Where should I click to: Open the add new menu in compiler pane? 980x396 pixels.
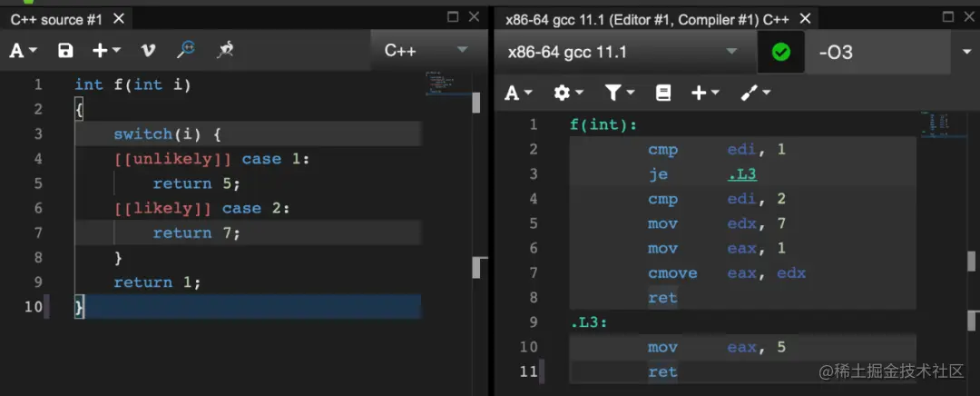705,94
